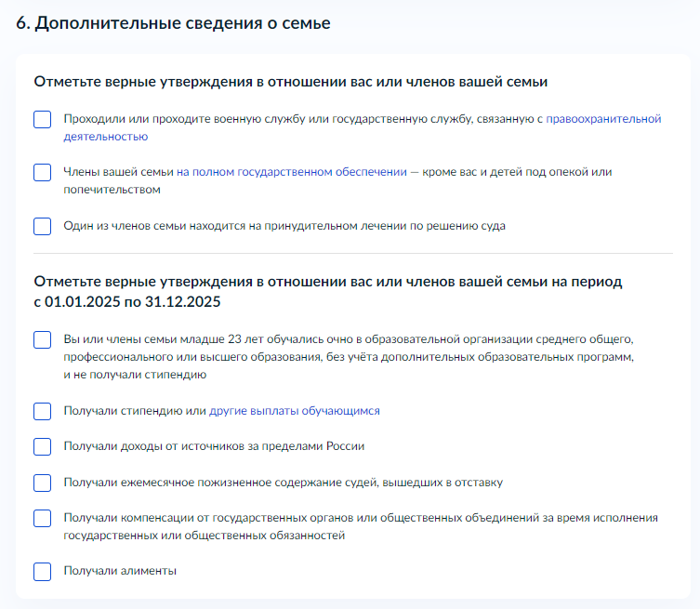
Task: Check the box for full-time students under 23
Action: [x=42, y=340]
